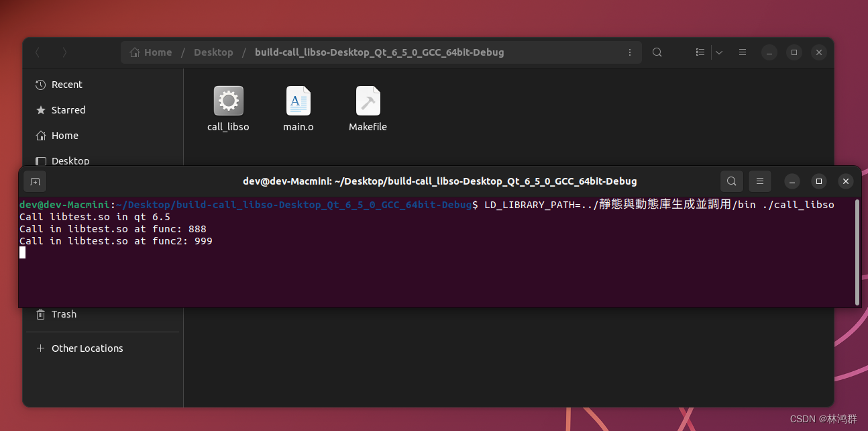This screenshot has height=431, width=868.
Task: Click Home in the path bar
Action: [x=151, y=52]
